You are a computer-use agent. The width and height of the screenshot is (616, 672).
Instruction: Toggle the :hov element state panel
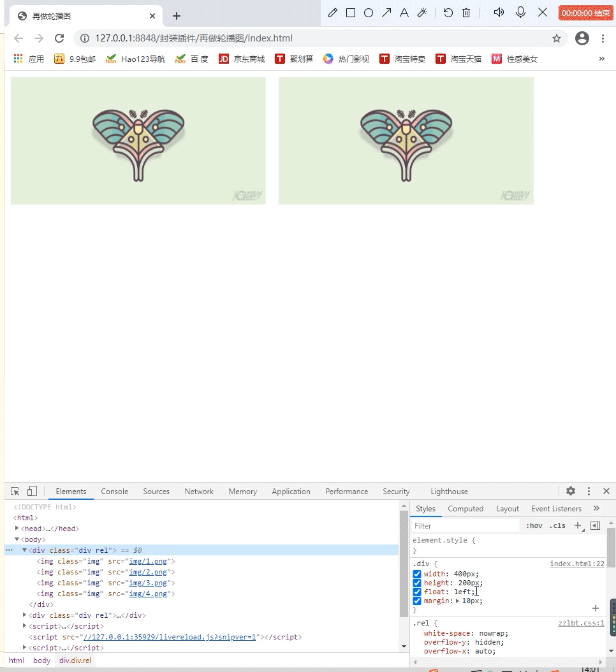click(x=534, y=525)
